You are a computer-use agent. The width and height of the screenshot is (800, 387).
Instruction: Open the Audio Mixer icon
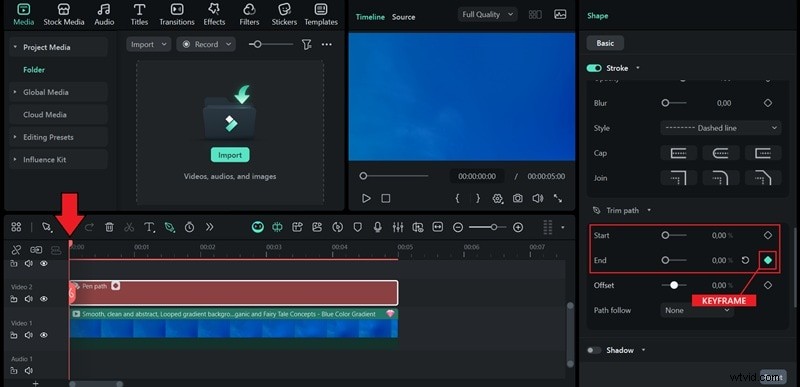tap(398, 227)
